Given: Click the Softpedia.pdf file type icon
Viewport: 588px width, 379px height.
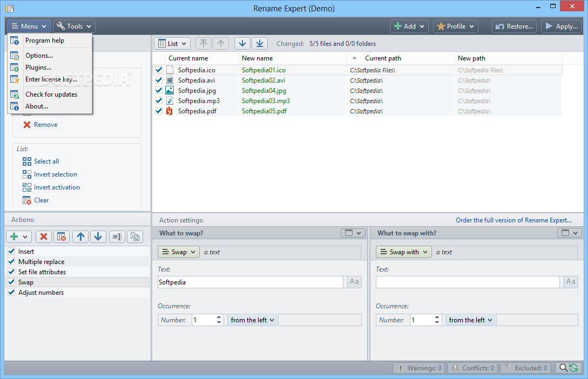Looking at the screenshot, I should (x=170, y=111).
